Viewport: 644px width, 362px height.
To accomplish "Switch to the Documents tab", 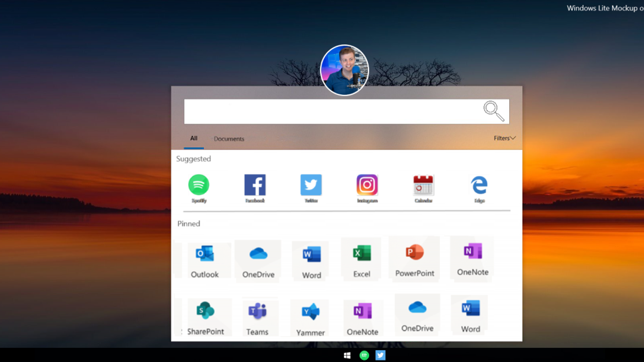I will point(229,139).
